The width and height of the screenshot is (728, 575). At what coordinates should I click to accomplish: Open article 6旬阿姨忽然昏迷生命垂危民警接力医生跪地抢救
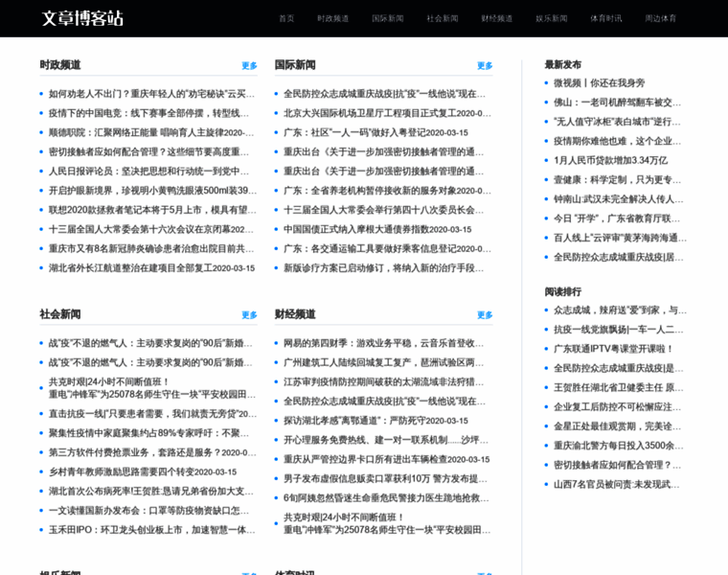pos(386,498)
